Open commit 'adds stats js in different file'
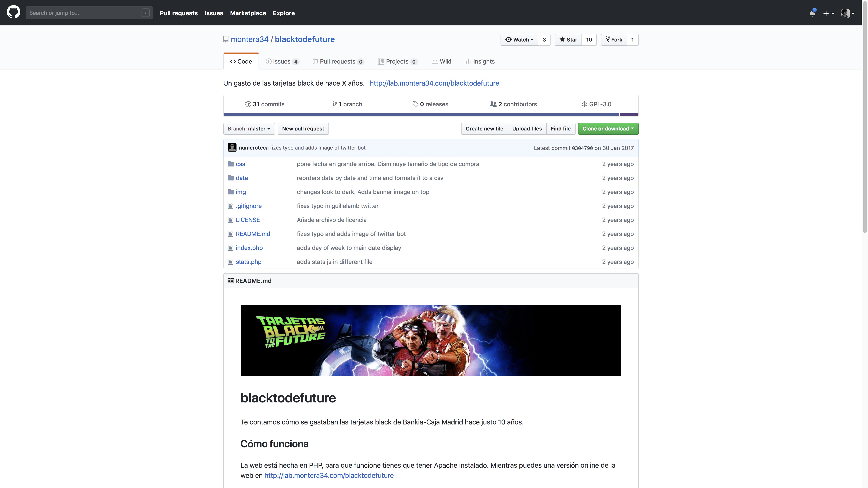The width and height of the screenshot is (868, 488). click(335, 262)
